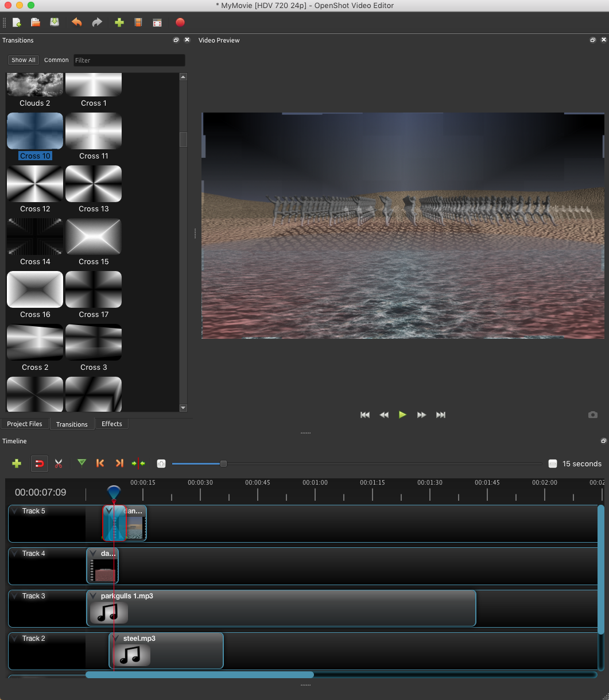Jump to next marker

[119, 463]
